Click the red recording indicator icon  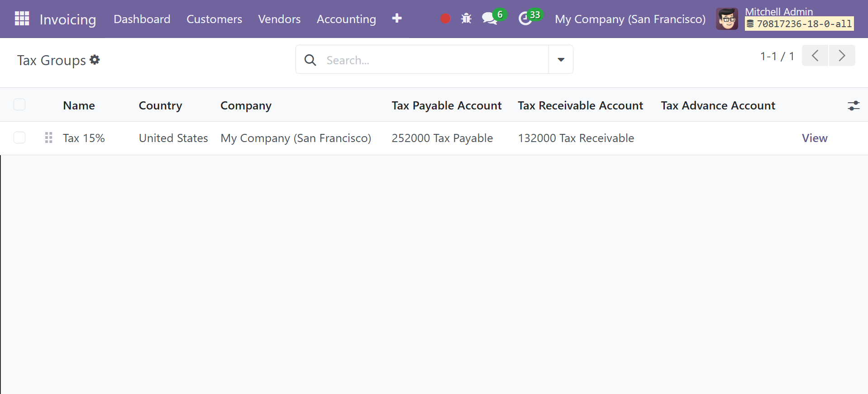[x=445, y=19]
